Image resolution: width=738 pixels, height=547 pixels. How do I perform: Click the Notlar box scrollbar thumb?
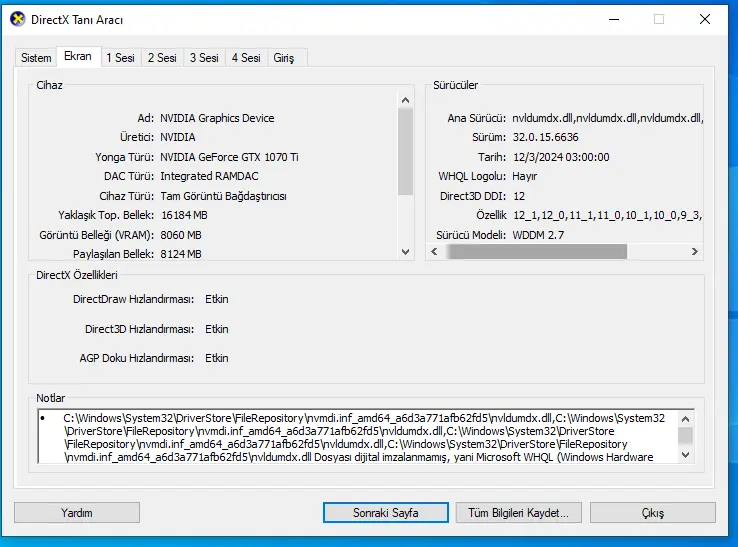(685, 435)
